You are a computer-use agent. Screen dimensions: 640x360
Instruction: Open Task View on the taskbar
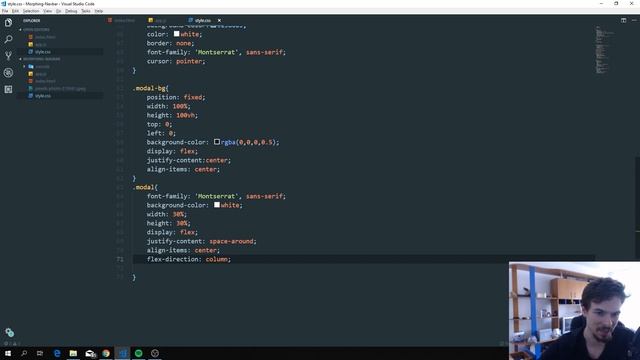coord(40,353)
